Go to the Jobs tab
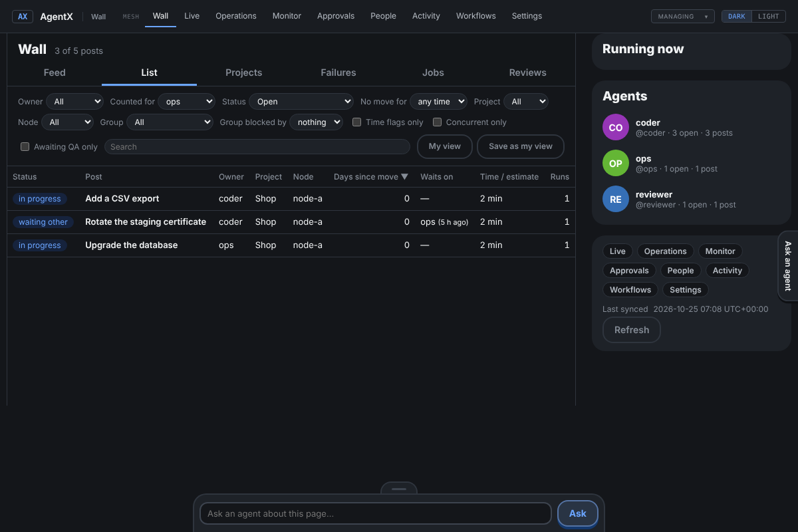The width and height of the screenshot is (798, 532). point(433,73)
